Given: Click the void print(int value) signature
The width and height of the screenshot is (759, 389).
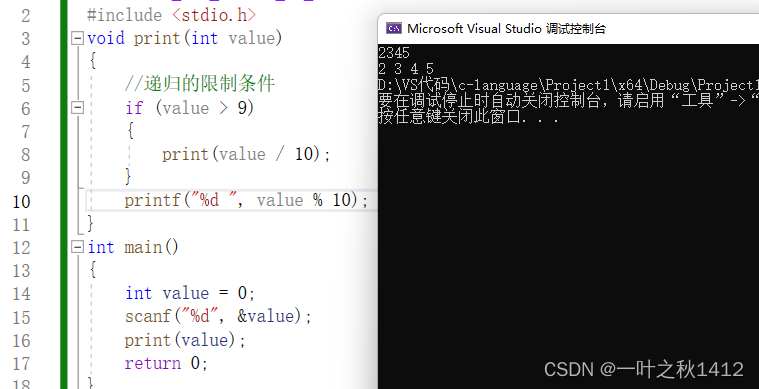Looking at the screenshot, I should click(x=184, y=38).
